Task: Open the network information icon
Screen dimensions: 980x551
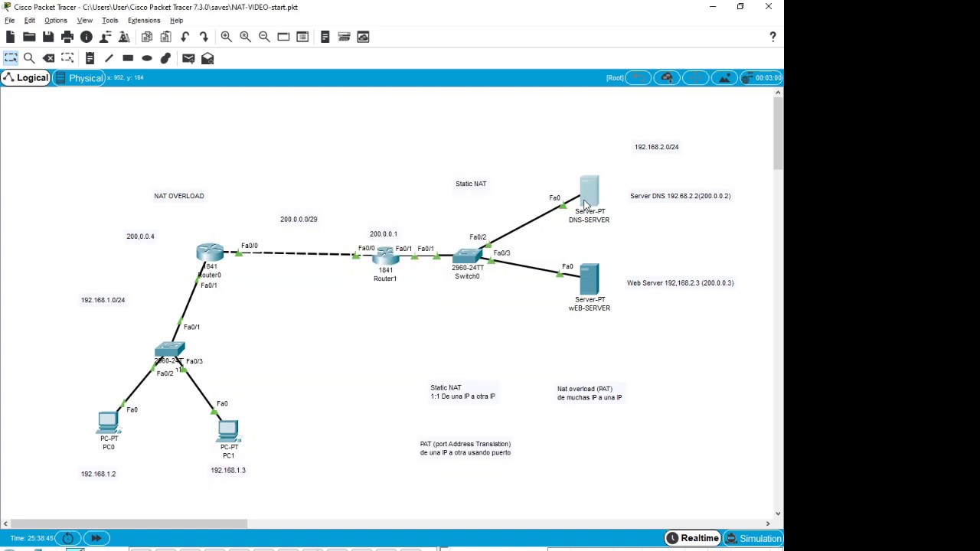Action: point(87,37)
